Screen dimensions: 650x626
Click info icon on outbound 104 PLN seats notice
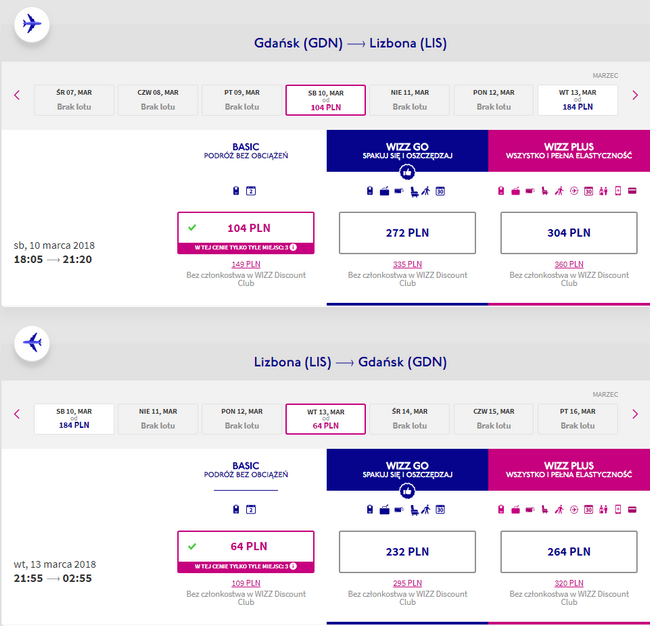click(x=293, y=247)
